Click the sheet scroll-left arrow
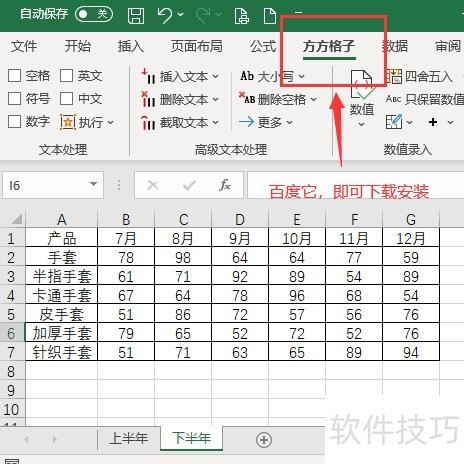The image size is (464, 464). click(x=26, y=440)
